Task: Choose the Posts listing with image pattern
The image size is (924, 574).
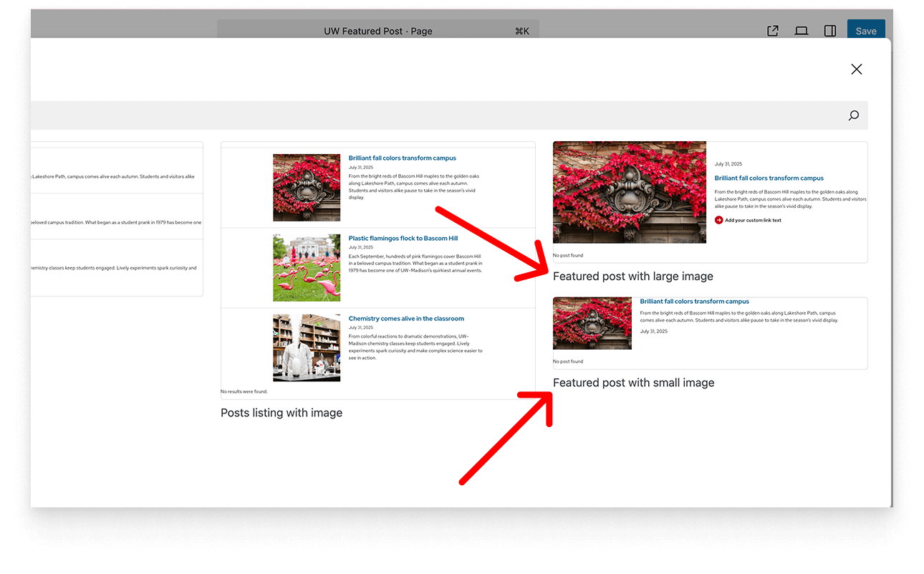Action: click(281, 412)
